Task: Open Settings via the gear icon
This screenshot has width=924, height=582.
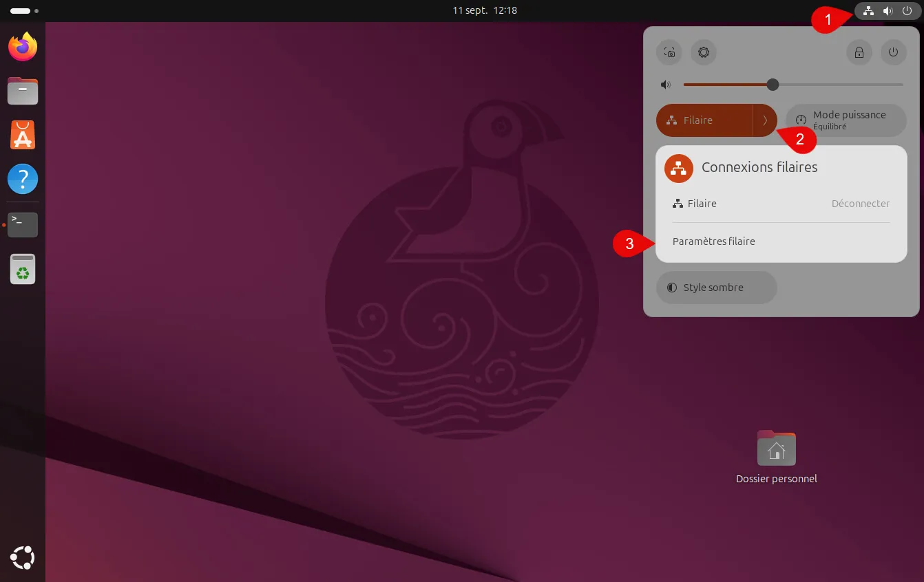Action: (703, 52)
